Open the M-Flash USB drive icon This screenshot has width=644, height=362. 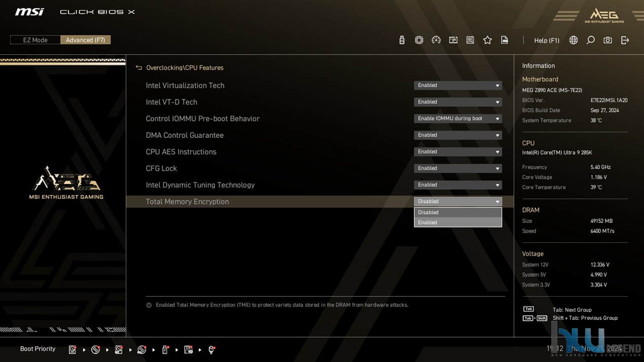point(402,40)
